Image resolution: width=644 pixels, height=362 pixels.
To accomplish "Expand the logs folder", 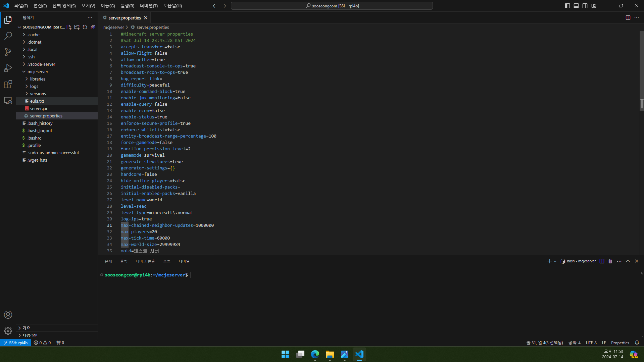I will (57, 86).
